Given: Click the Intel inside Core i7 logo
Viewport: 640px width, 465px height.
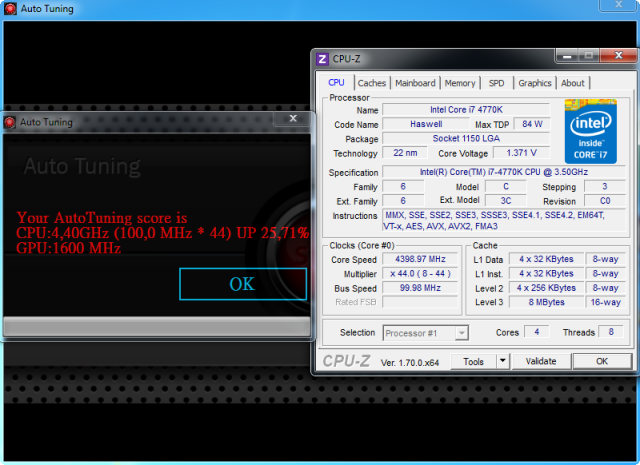Looking at the screenshot, I should (x=591, y=131).
